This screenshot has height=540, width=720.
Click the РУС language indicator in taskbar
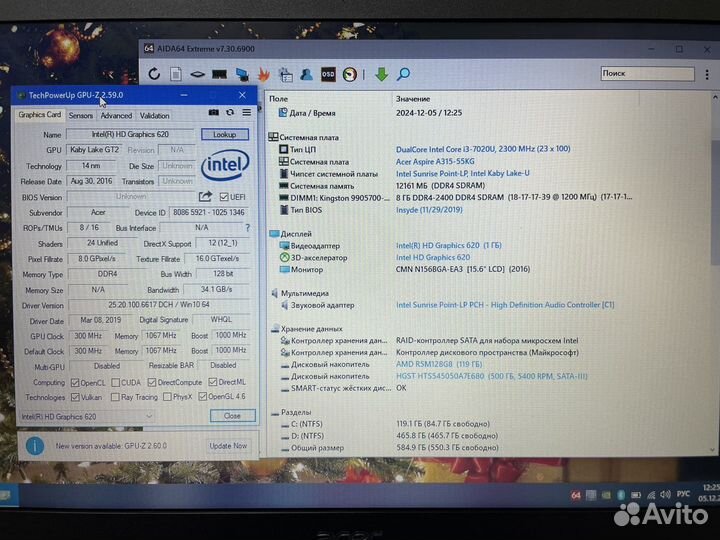point(683,494)
